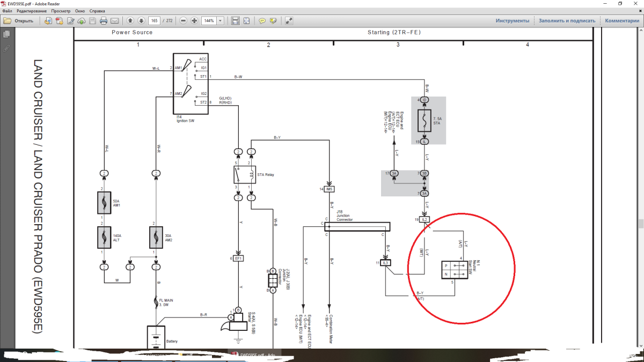644x362 pixels.
Task: Click the edit/sign document icon
Action: [70, 20]
